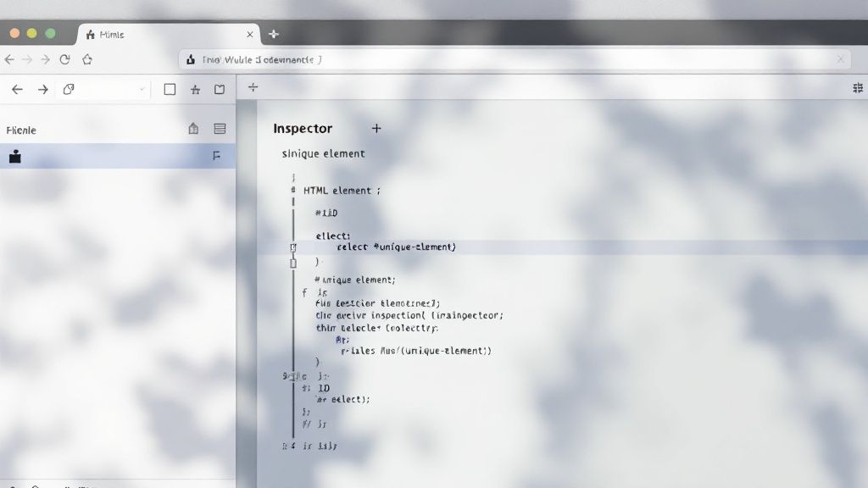Image resolution: width=868 pixels, height=488 pixels.
Task: Open the sidebar dropdown field
Action: [103, 89]
